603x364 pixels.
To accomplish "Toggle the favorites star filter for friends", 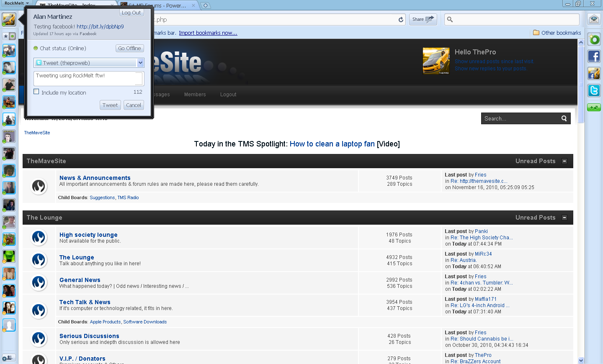I will (5, 36).
